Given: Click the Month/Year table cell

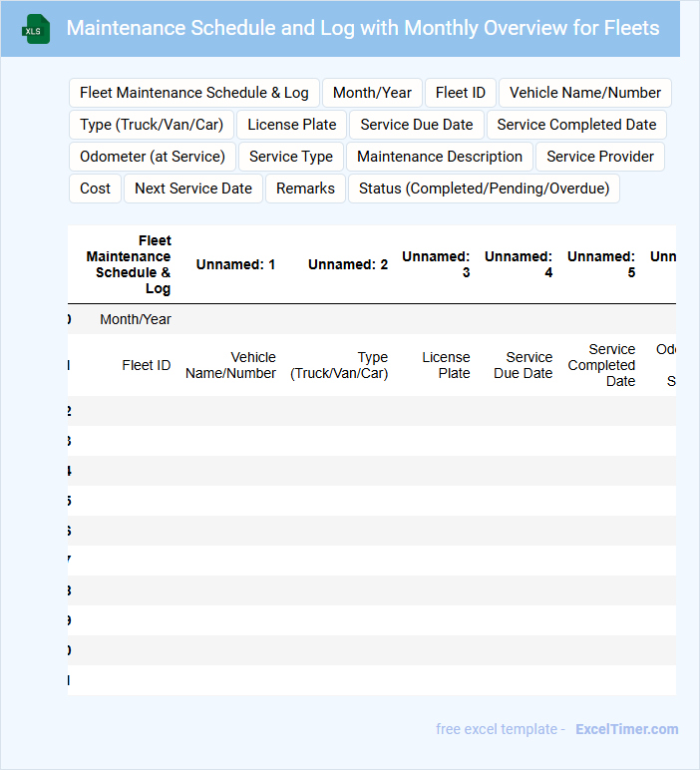Looking at the screenshot, I should tap(136, 320).
